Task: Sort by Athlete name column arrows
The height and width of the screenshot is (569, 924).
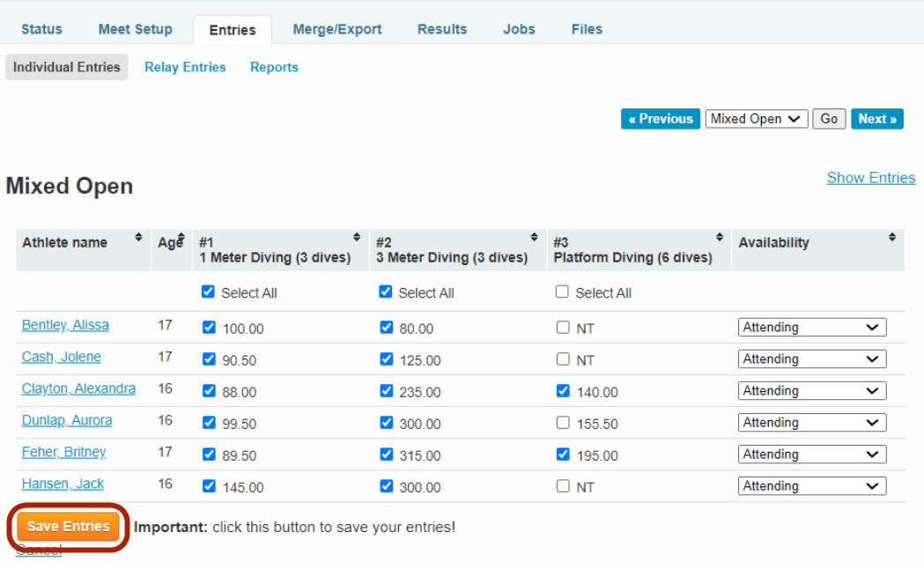Action: pos(138,238)
